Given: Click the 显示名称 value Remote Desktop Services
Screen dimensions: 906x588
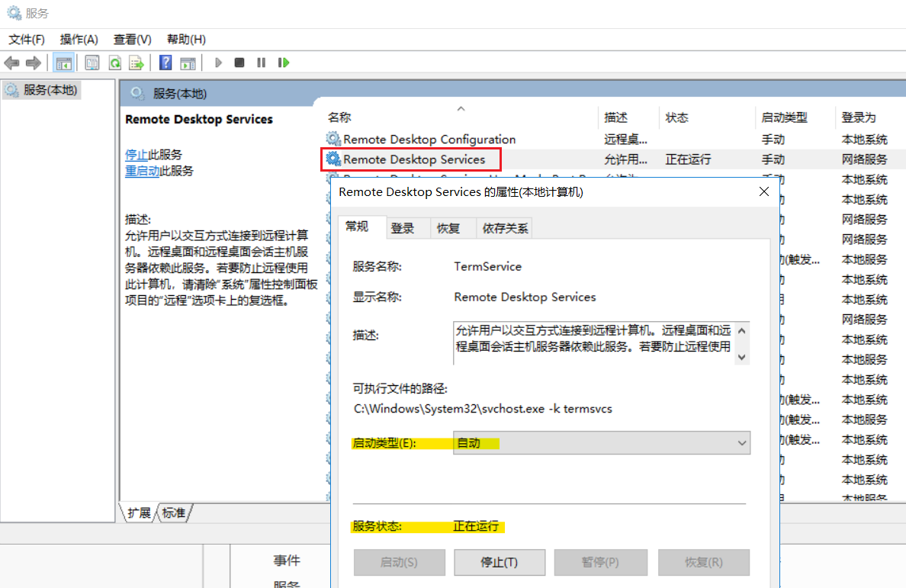Looking at the screenshot, I should tap(525, 297).
